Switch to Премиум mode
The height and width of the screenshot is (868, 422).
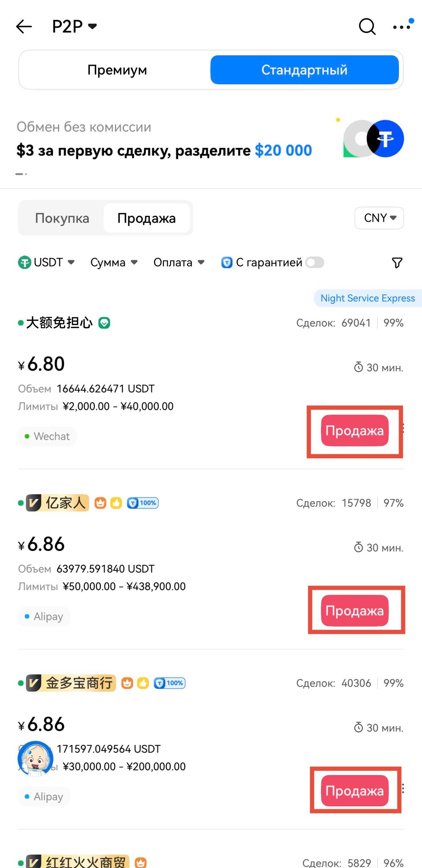click(x=117, y=70)
